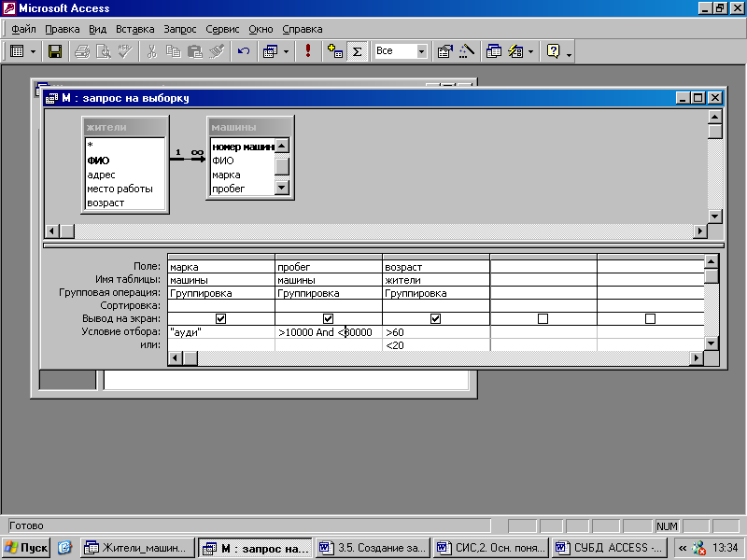The height and width of the screenshot is (560, 747).
Task: Click the '>60' criteria cell
Action: click(x=436, y=332)
